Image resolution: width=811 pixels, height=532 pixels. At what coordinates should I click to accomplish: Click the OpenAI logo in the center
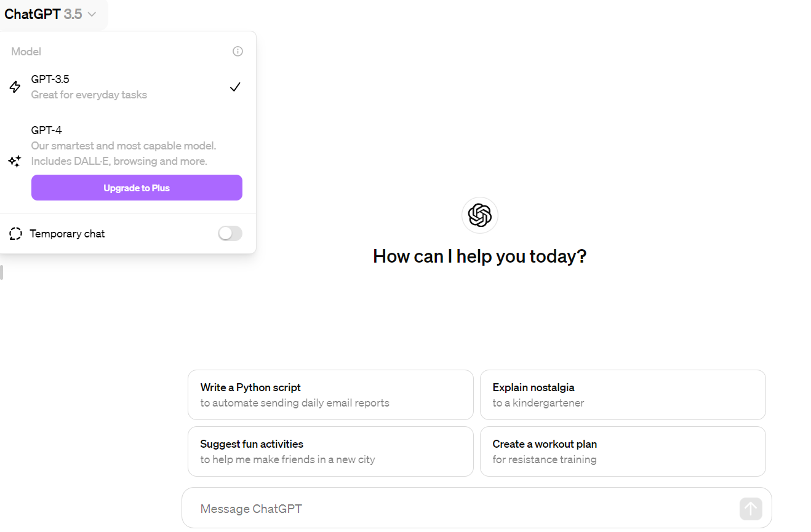pos(479,215)
